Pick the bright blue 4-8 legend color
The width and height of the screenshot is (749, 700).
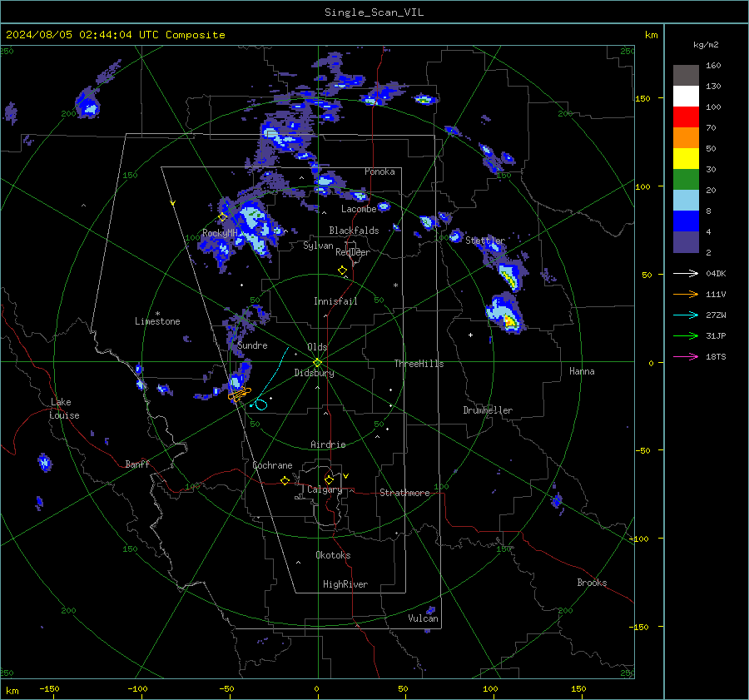click(x=686, y=221)
